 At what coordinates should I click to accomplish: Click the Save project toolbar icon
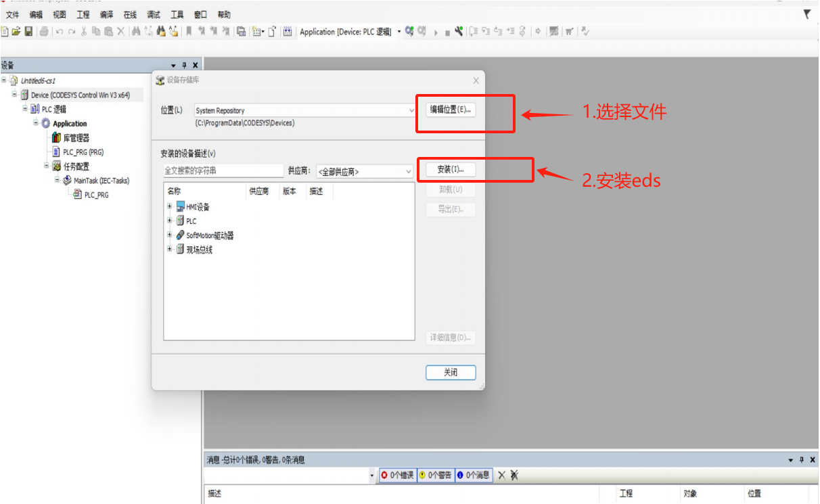pos(28,31)
